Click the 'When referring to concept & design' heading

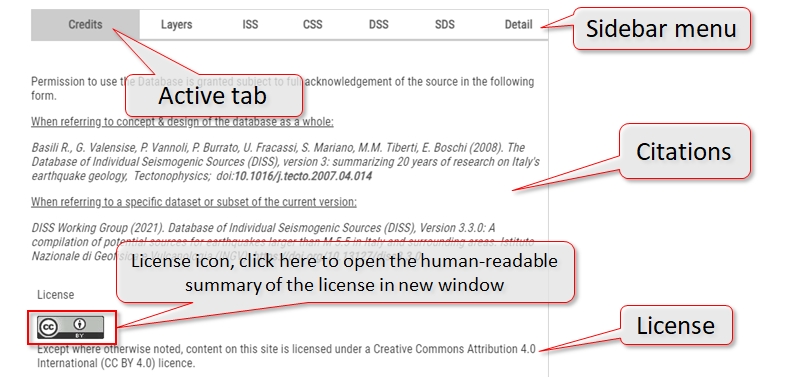(182, 122)
